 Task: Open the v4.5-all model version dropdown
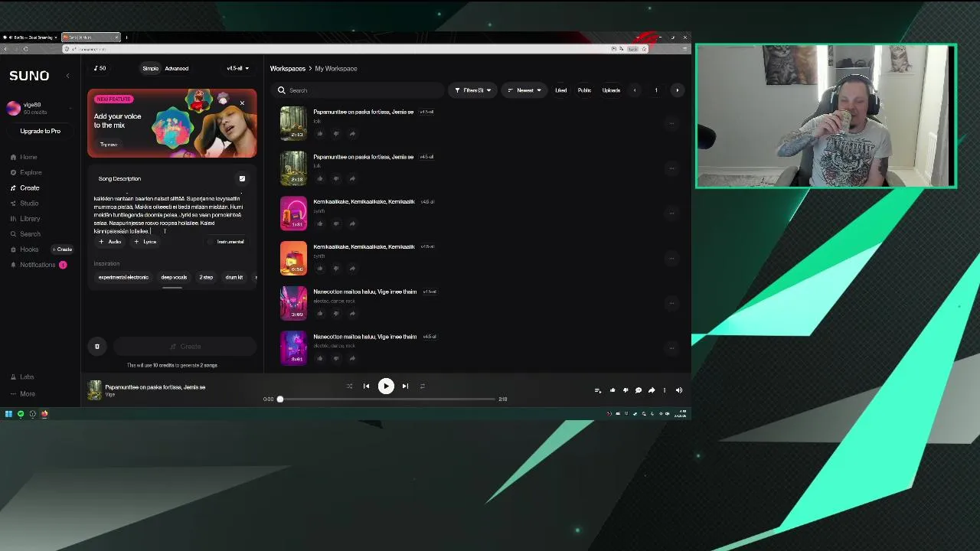pos(237,68)
